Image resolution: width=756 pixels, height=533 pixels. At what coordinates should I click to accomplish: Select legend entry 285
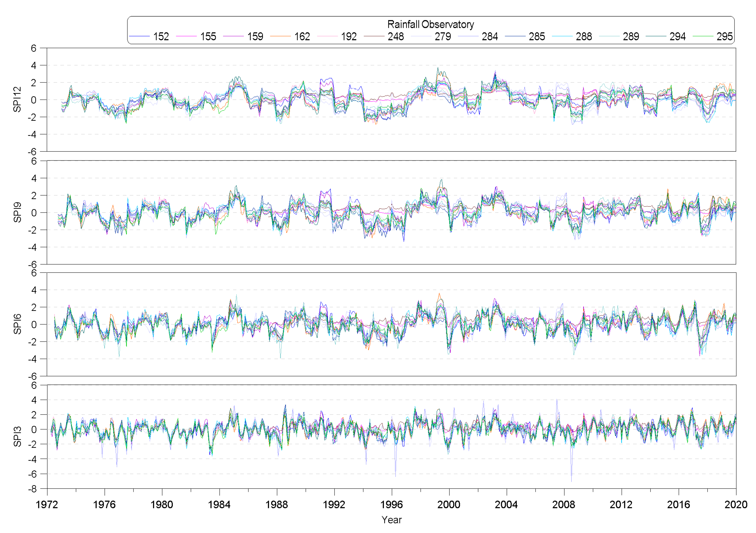click(x=537, y=36)
